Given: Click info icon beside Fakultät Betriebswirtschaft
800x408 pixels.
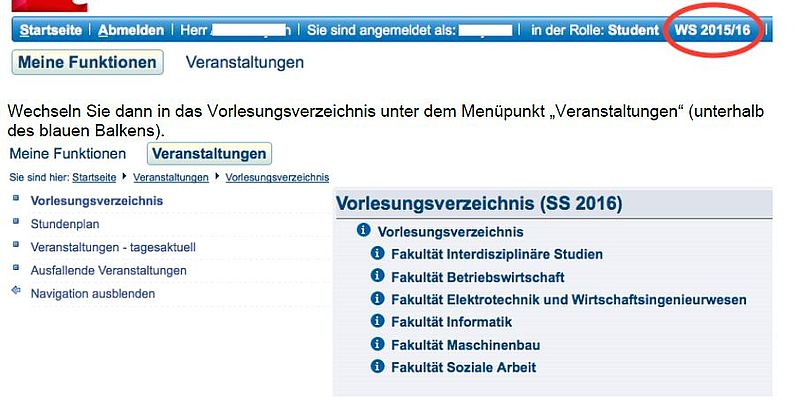Looking at the screenshot, I should (x=377, y=276).
